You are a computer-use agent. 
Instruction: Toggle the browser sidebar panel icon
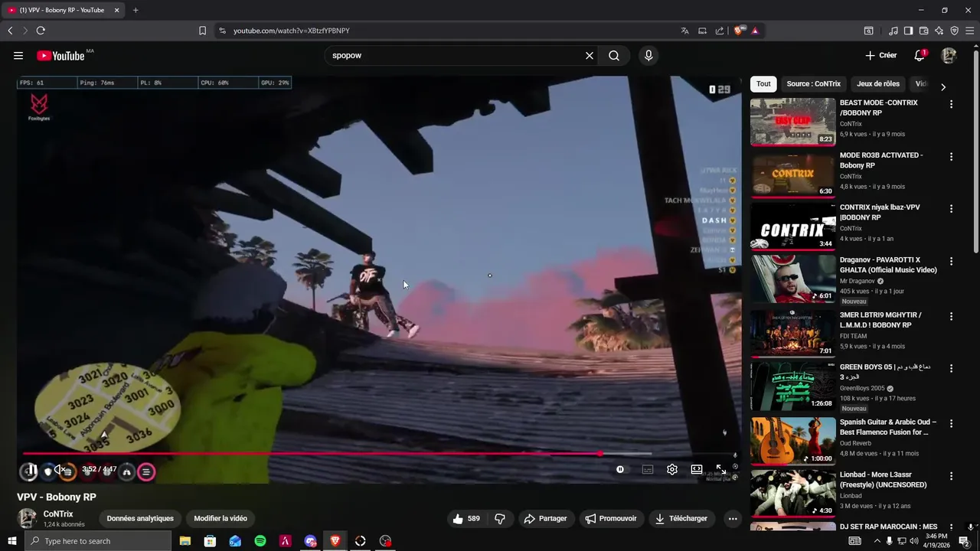pos(908,31)
